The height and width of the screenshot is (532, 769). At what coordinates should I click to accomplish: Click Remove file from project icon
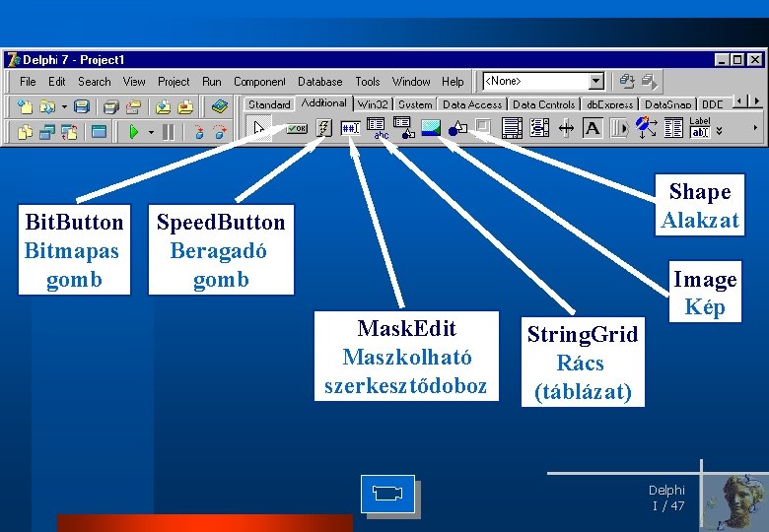point(185,106)
